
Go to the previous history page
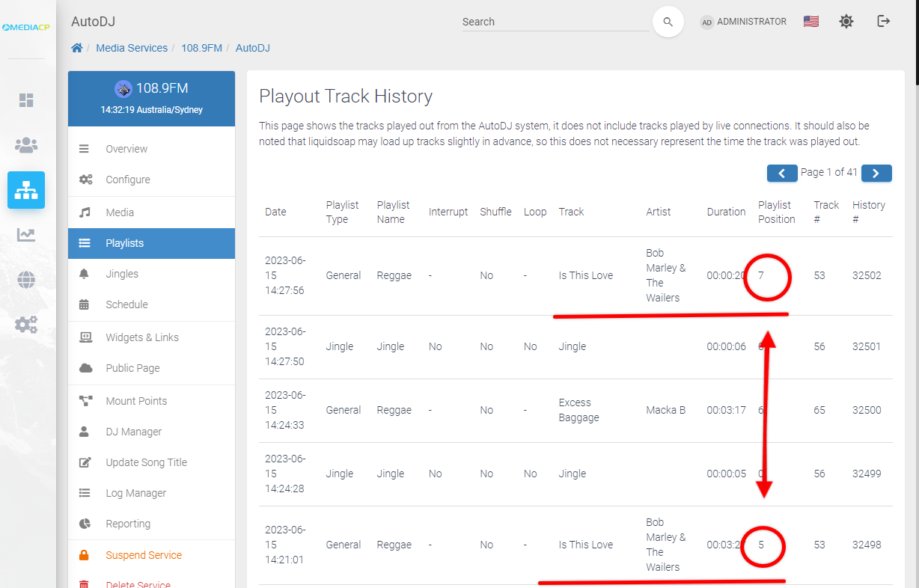(x=782, y=173)
